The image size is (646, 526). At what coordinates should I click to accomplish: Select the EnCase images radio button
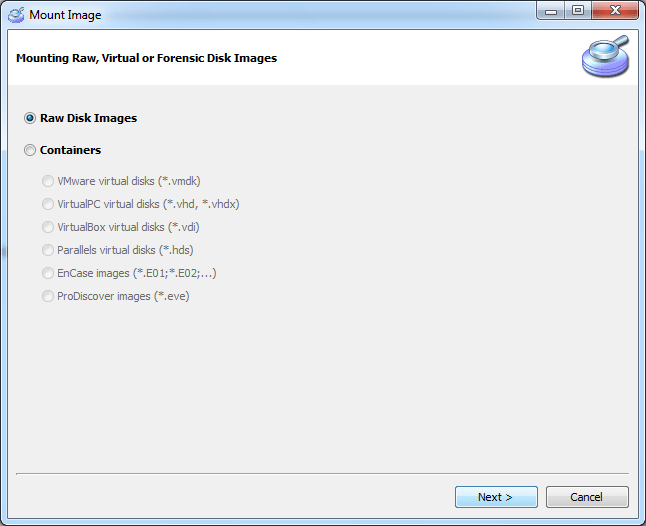click(x=48, y=273)
